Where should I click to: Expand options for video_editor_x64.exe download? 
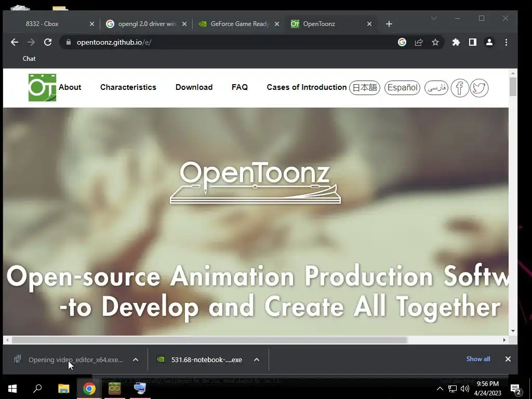[x=136, y=360]
